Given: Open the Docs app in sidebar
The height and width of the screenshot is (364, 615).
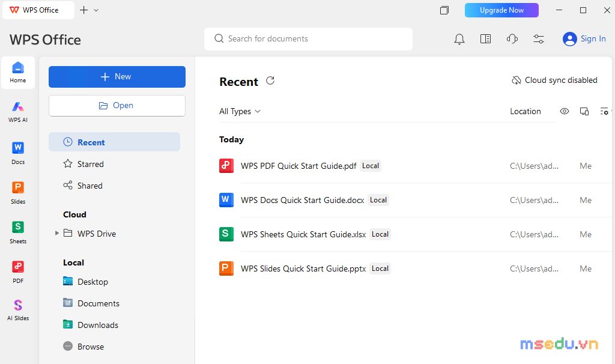Looking at the screenshot, I should coord(18,153).
